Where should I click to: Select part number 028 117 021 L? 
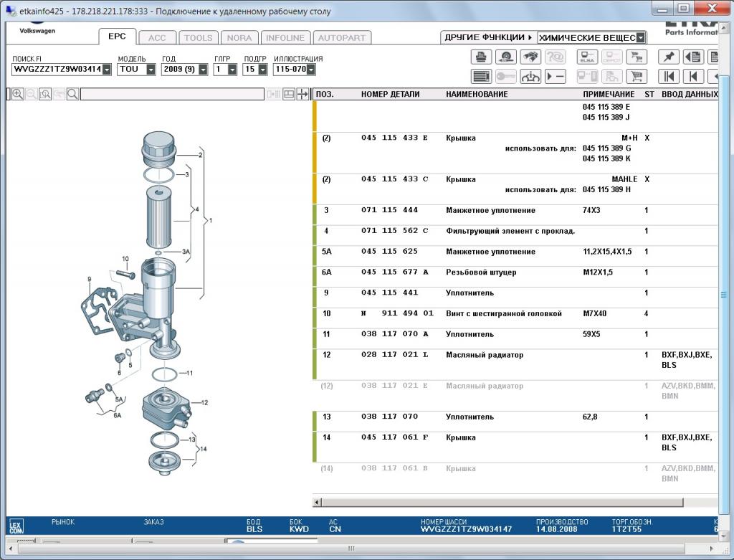pyautogui.click(x=395, y=354)
